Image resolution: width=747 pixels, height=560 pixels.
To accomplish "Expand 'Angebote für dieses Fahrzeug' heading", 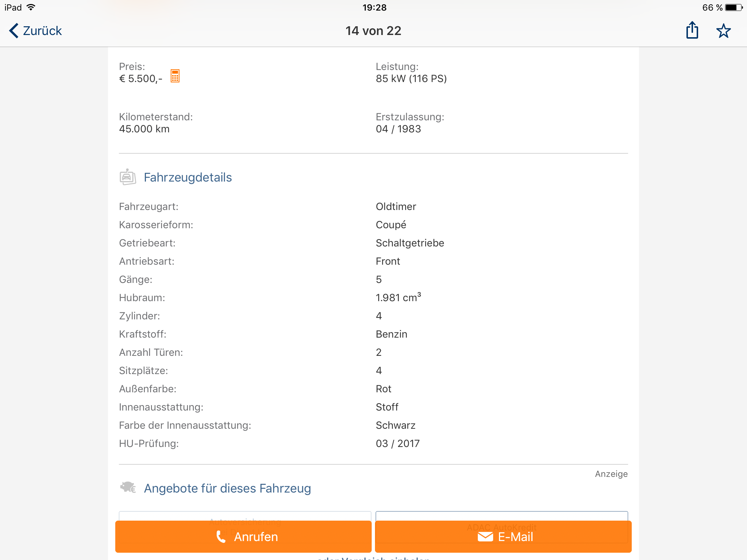I will [227, 489].
